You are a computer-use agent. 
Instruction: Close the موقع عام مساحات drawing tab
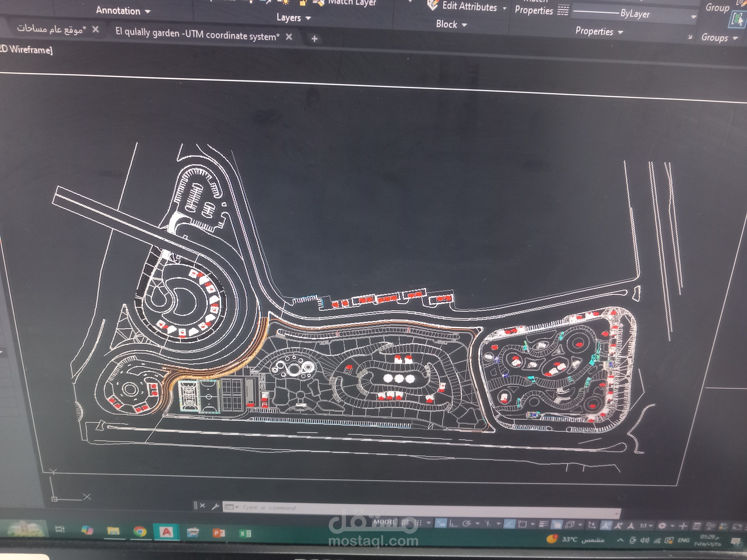point(96,30)
